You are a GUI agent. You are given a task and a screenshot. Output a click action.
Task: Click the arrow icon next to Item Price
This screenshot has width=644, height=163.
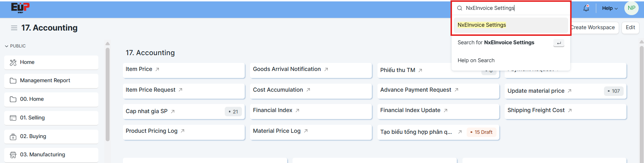coord(157,69)
